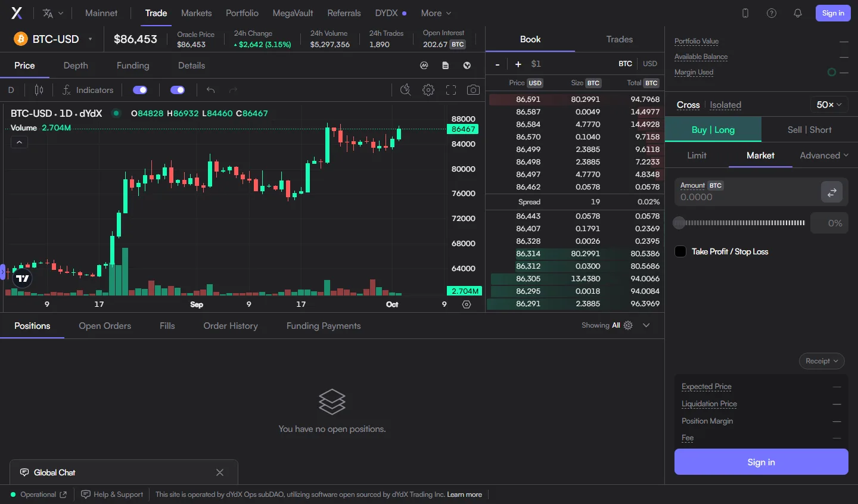Increase order book price grouping
The height and width of the screenshot is (504, 858).
[518, 64]
